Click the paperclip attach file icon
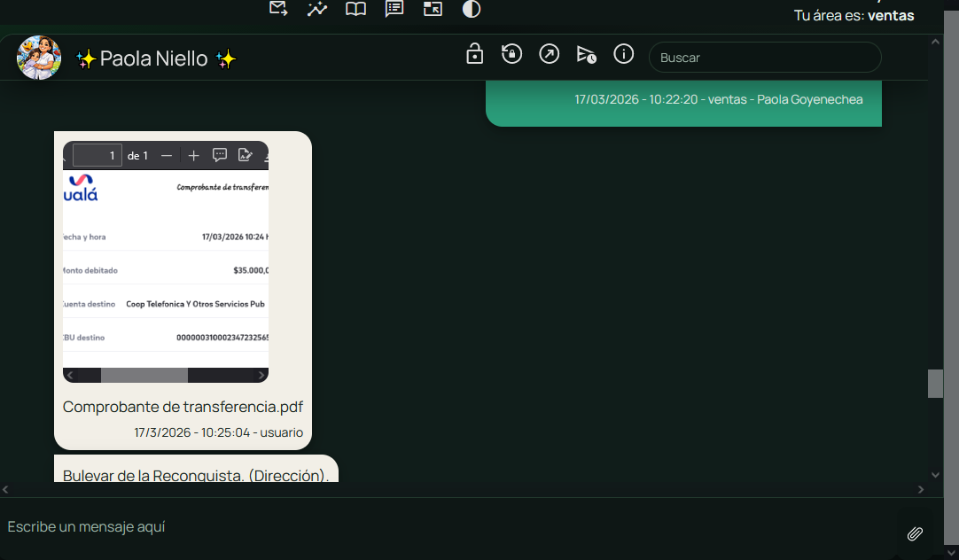Viewport: 959px width, 560px height. point(915,533)
